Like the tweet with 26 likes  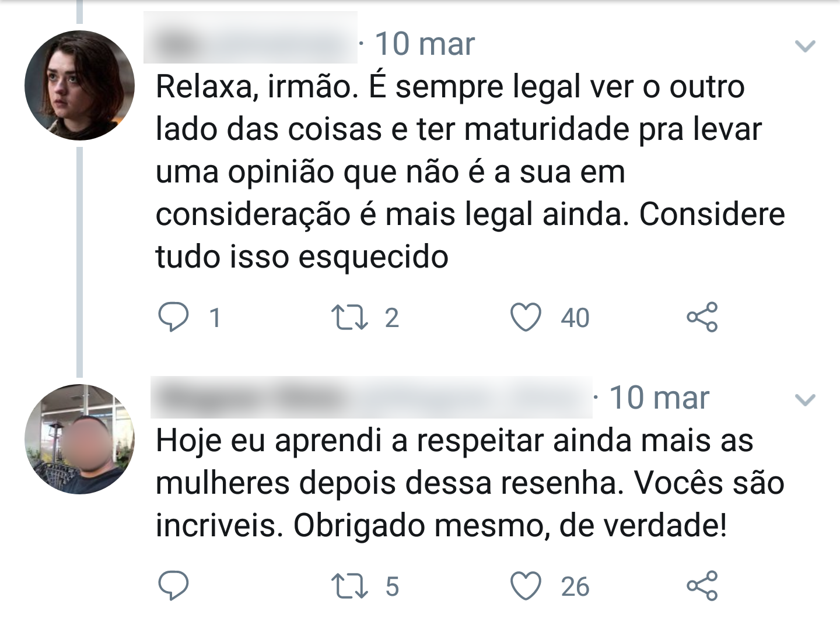[526, 586]
